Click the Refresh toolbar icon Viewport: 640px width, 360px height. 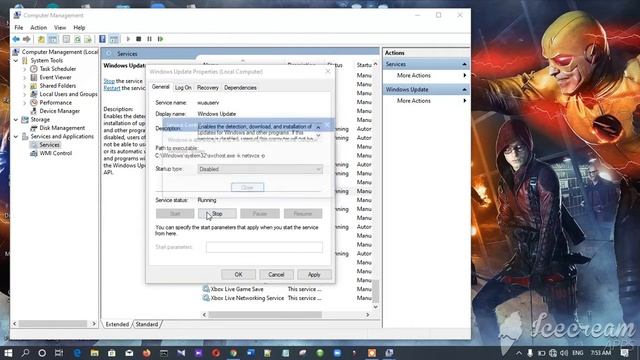pyautogui.click(x=77, y=39)
